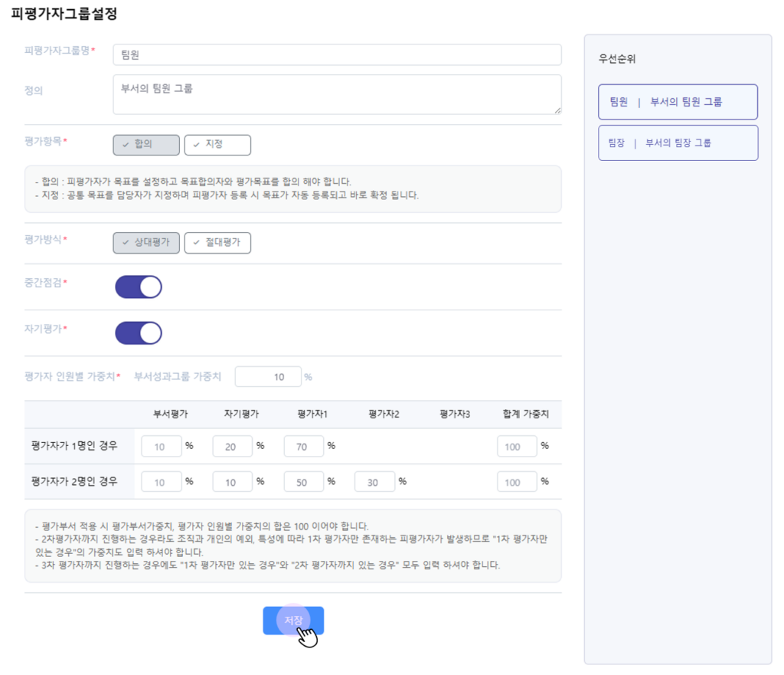Click the 저장 save button

(x=293, y=621)
